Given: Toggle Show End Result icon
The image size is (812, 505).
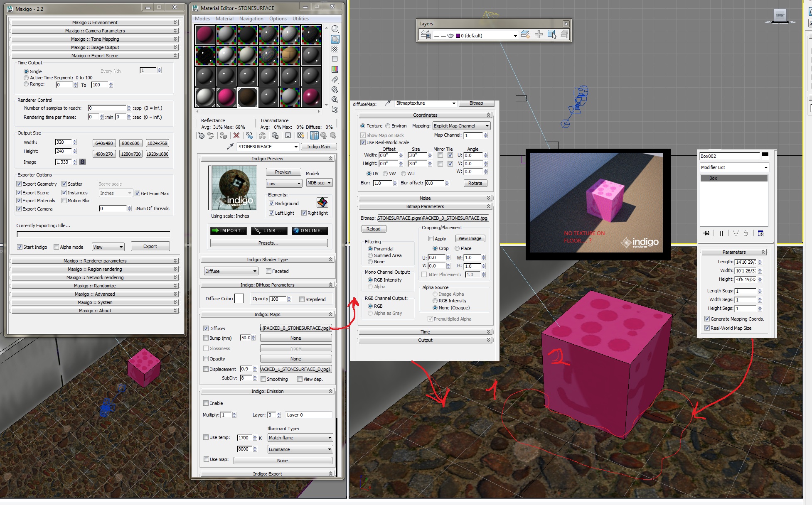Looking at the screenshot, I should click(314, 135).
